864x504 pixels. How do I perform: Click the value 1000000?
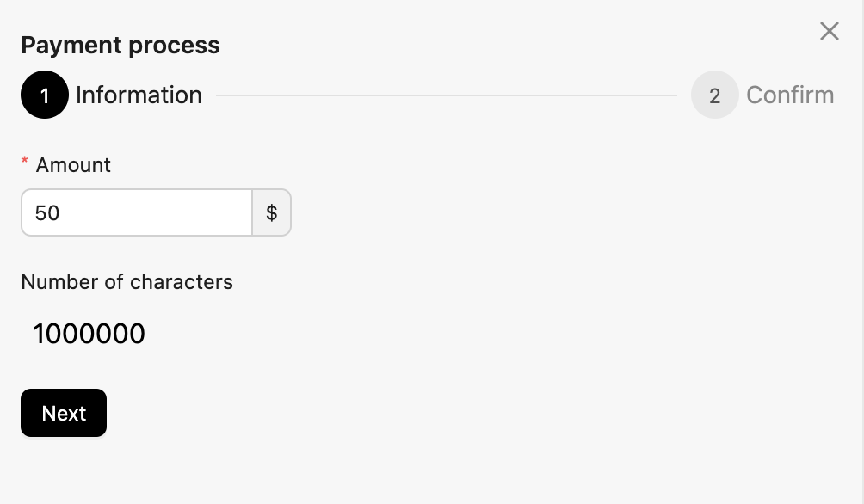(x=89, y=334)
